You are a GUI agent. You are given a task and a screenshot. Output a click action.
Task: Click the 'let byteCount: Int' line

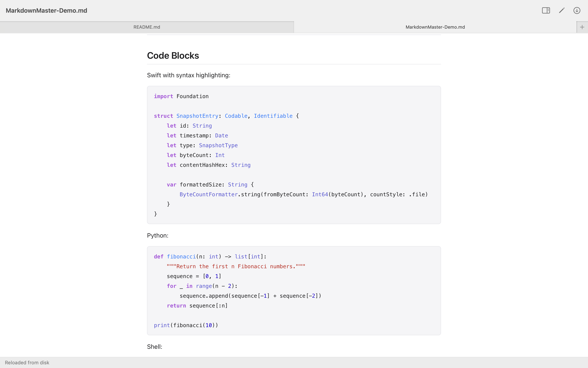pyautogui.click(x=196, y=155)
